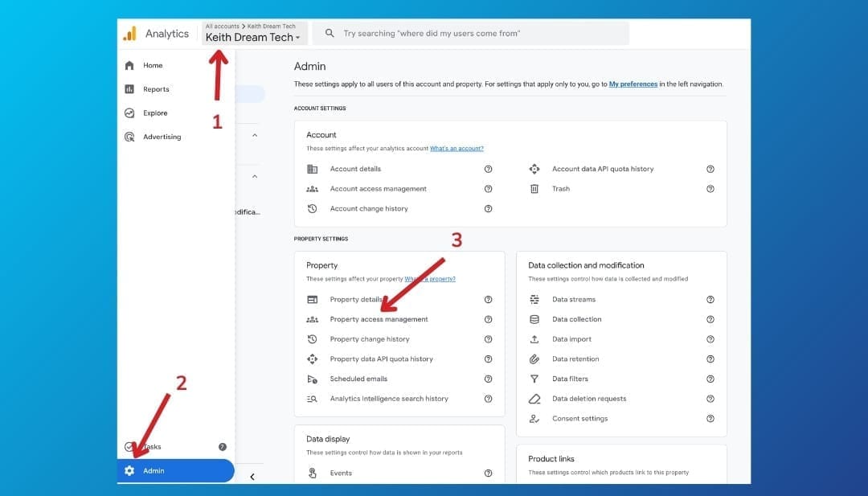Open Property change history
The height and width of the screenshot is (496, 868).
coord(370,339)
